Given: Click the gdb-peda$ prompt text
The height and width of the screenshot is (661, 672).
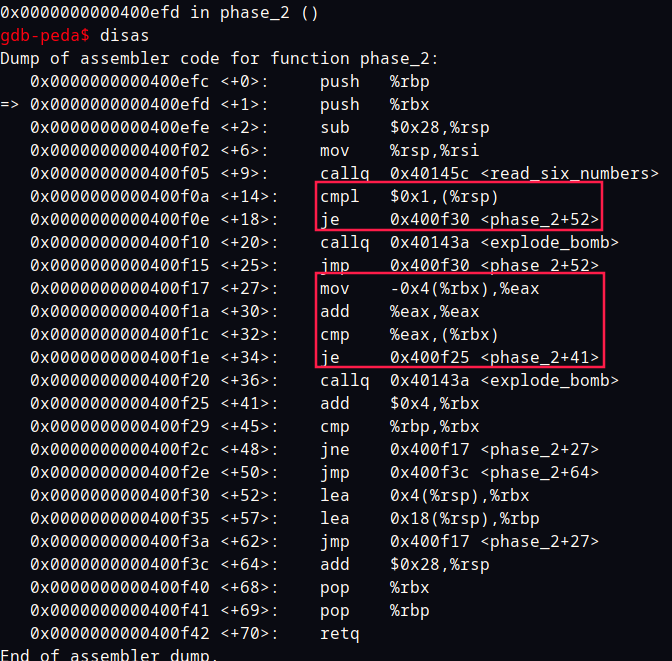Looking at the screenshot, I should point(45,36).
